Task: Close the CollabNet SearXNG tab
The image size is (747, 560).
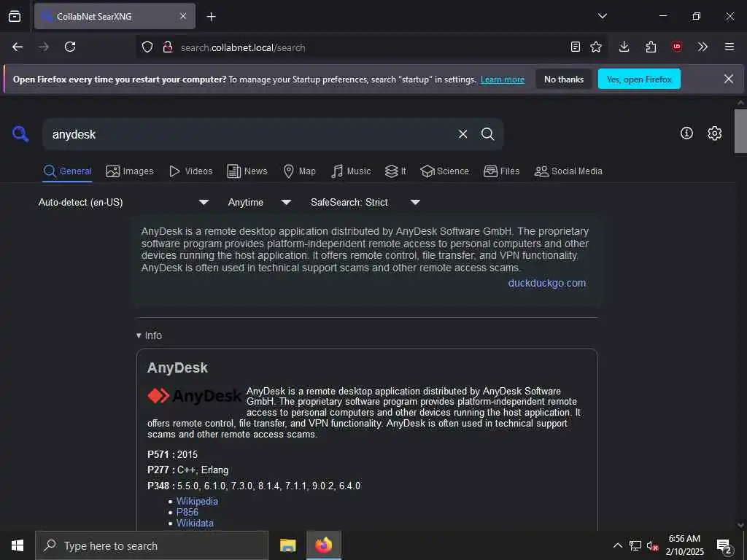Action: [183, 16]
